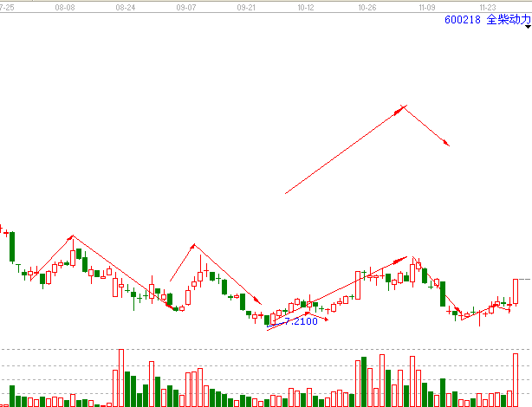
Task: Open the dropdown triangle below the stock name
Action: coord(527,32)
